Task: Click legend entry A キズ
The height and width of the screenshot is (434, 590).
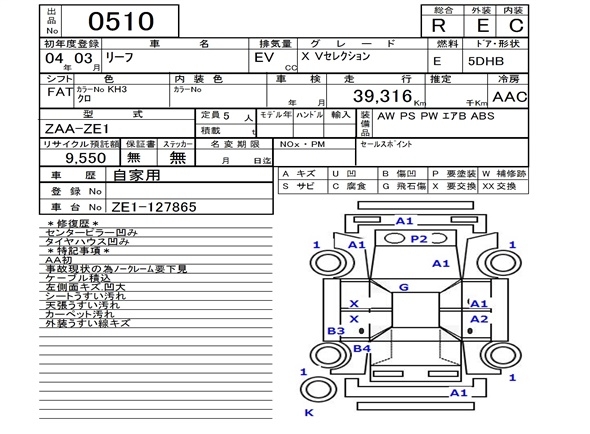Action: 299,174
